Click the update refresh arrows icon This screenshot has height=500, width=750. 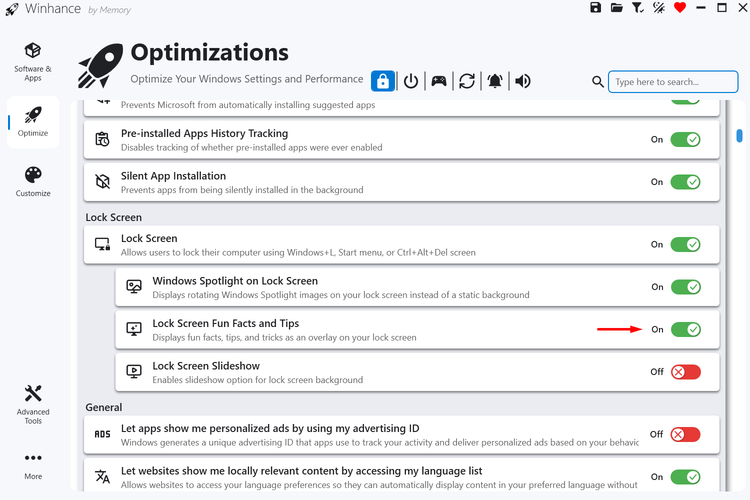[x=466, y=81]
